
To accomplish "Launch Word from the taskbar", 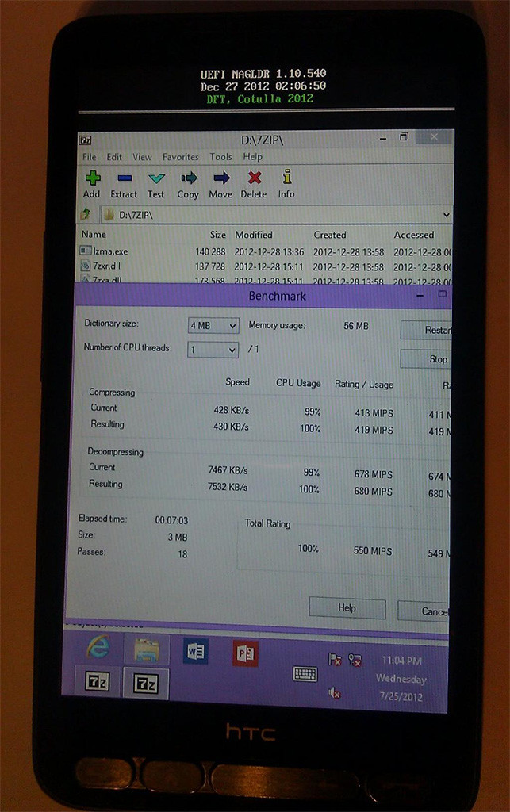I will (x=194, y=652).
